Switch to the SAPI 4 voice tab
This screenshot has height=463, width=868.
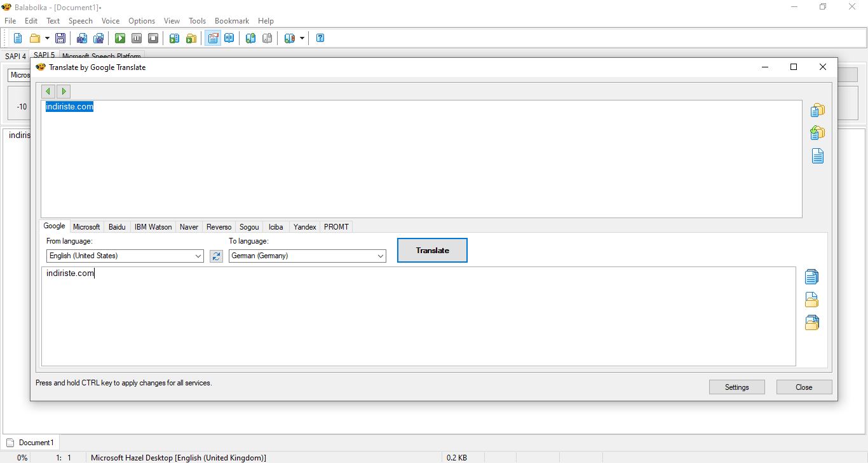click(x=16, y=56)
